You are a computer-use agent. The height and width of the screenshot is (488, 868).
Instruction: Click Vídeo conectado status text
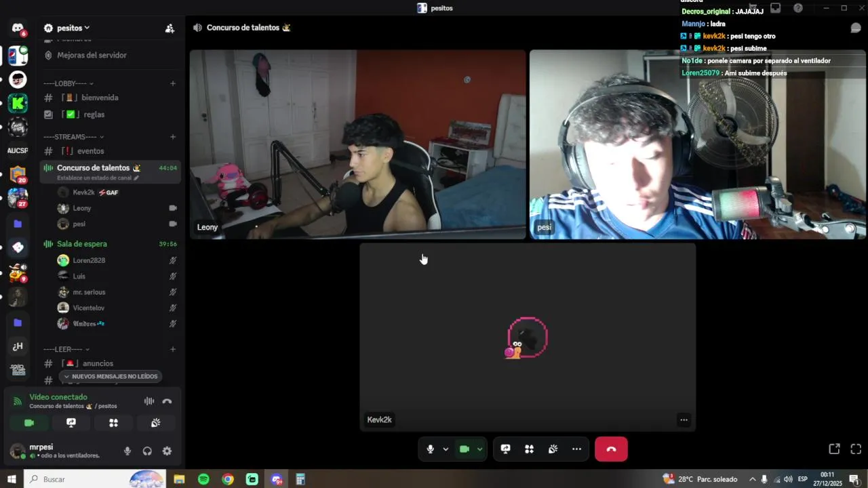coord(58,397)
